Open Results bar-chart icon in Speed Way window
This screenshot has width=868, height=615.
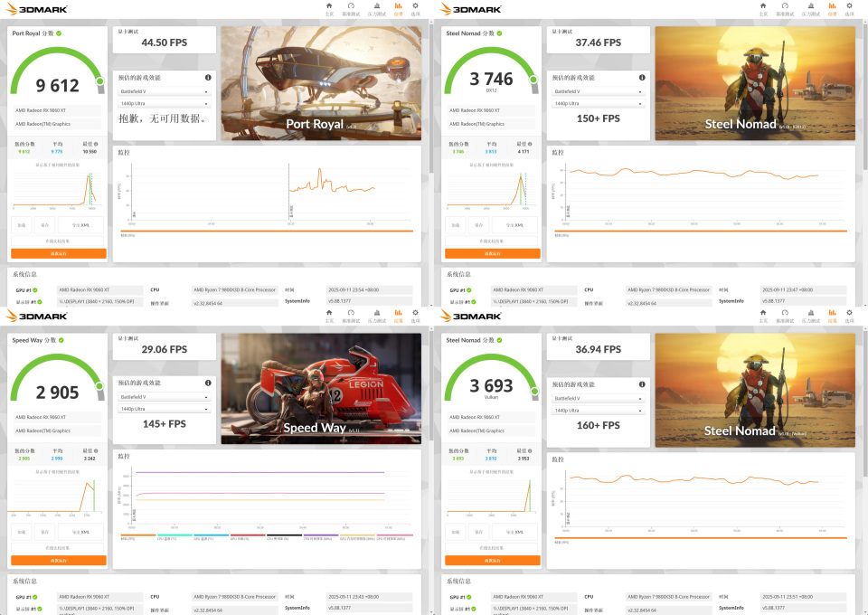[398, 316]
